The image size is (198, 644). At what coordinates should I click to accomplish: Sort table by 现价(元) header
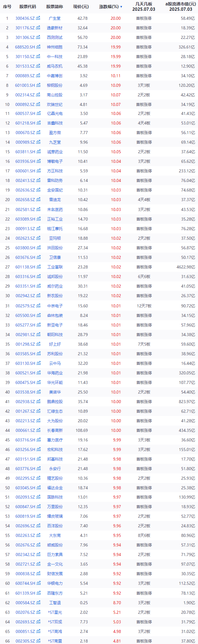[81, 7]
